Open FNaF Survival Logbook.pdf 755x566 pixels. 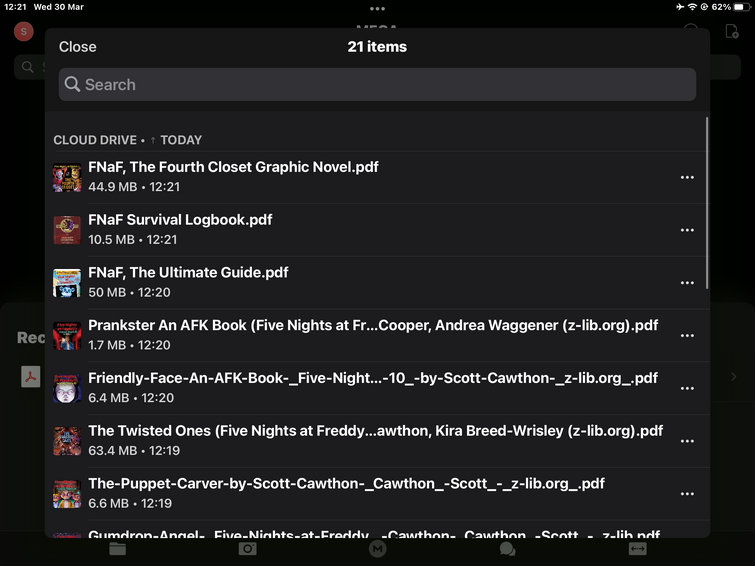[377, 230]
